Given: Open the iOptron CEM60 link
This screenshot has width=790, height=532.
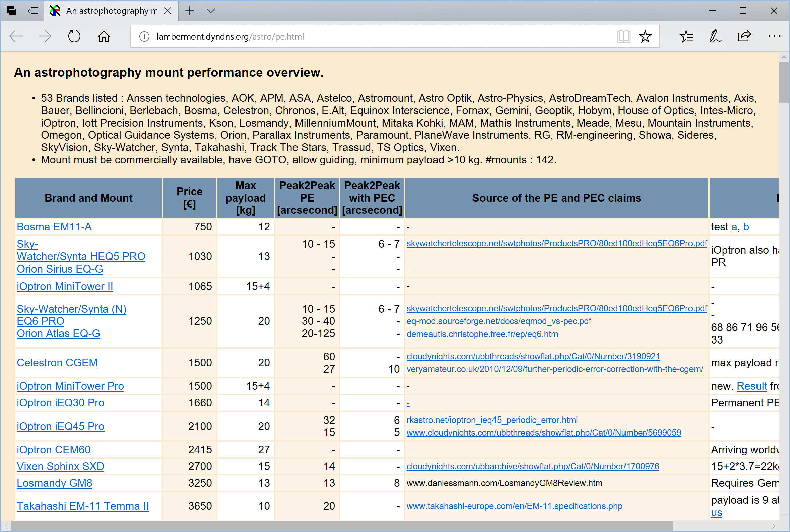Looking at the screenshot, I should (54, 450).
